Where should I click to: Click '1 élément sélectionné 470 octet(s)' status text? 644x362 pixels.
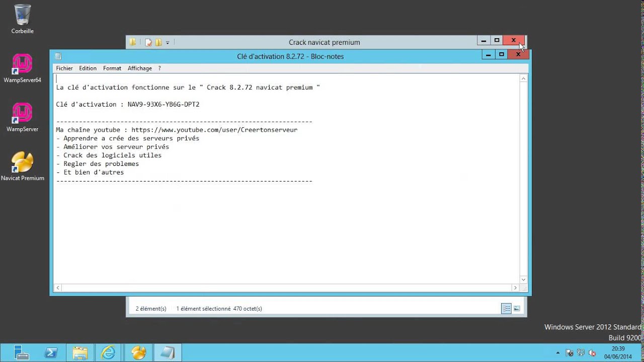[219, 309]
